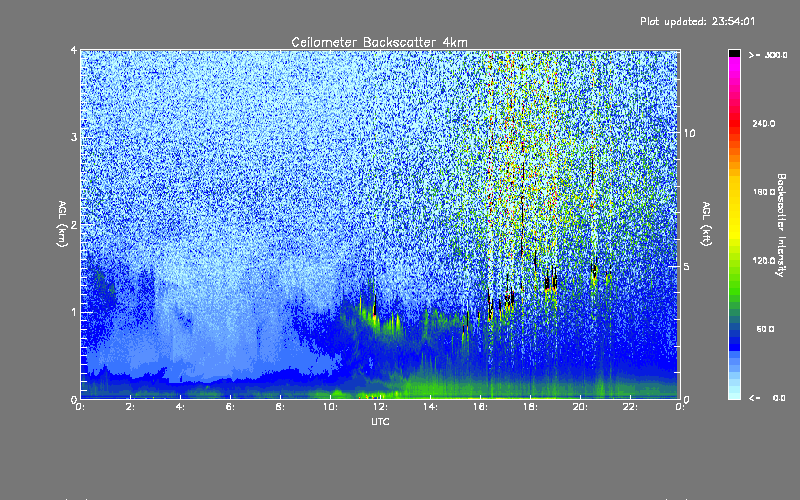
Task: Click the "12:" UTC hour tick label
Action: [380, 407]
